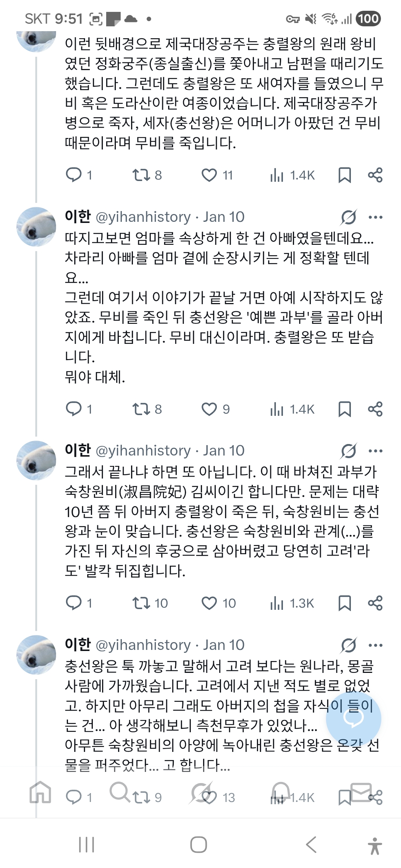Image resolution: width=401 pixels, height=868 pixels.
Task: Go to Home tab in bottom navigation
Action: click(40, 792)
